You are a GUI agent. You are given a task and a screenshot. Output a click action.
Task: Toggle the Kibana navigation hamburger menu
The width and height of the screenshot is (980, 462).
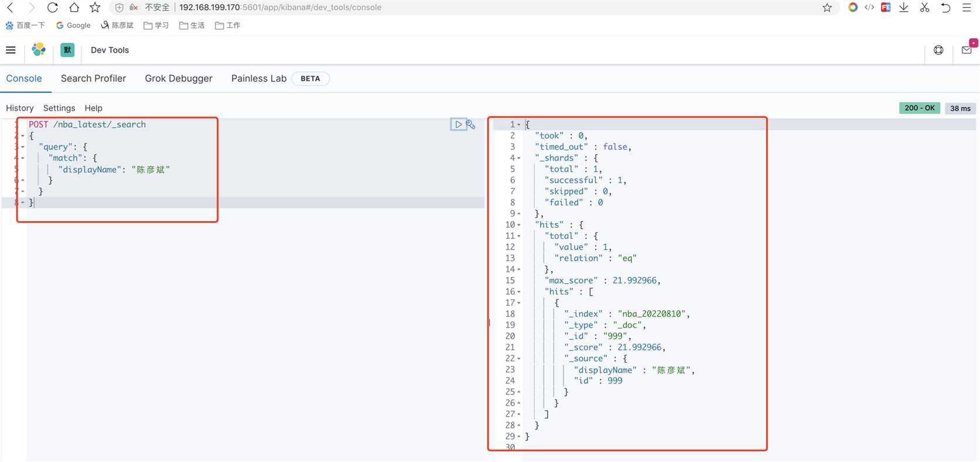[11, 50]
